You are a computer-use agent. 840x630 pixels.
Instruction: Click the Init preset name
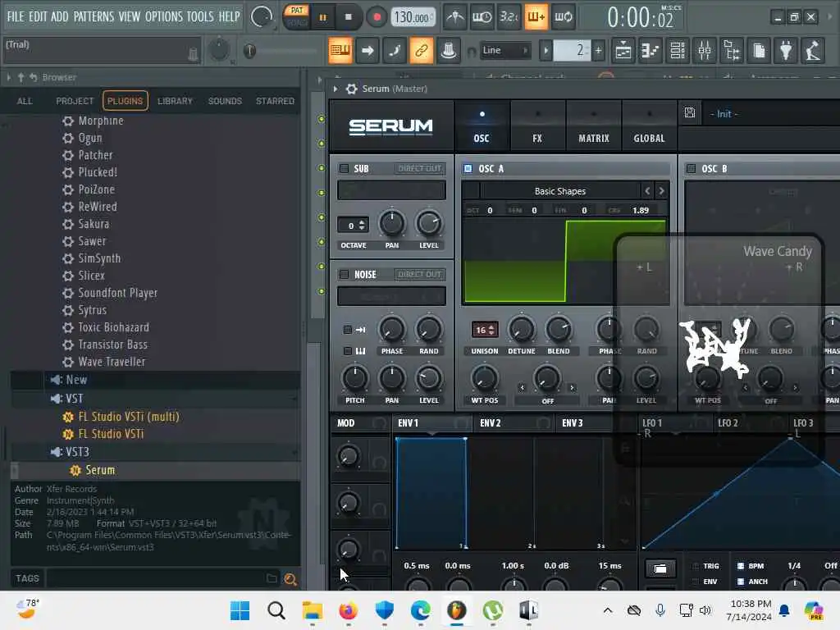pyautogui.click(x=724, y=113)
